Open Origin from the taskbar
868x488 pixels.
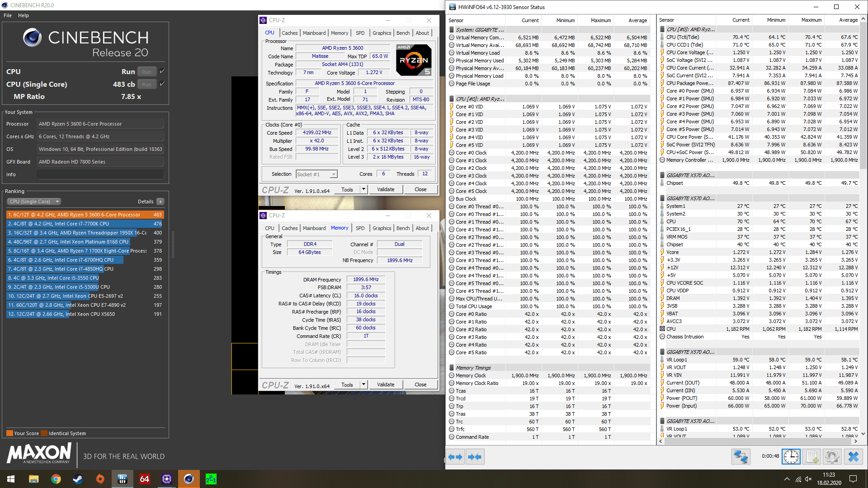pyautogui.click(x=100, y=479)
